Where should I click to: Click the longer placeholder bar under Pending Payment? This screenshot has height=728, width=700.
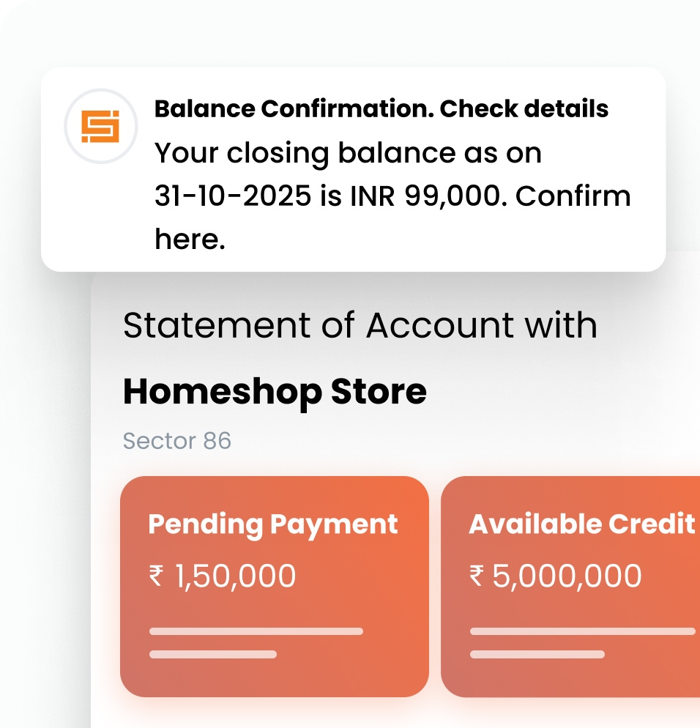pyautogui.click(x=256, y=631)
